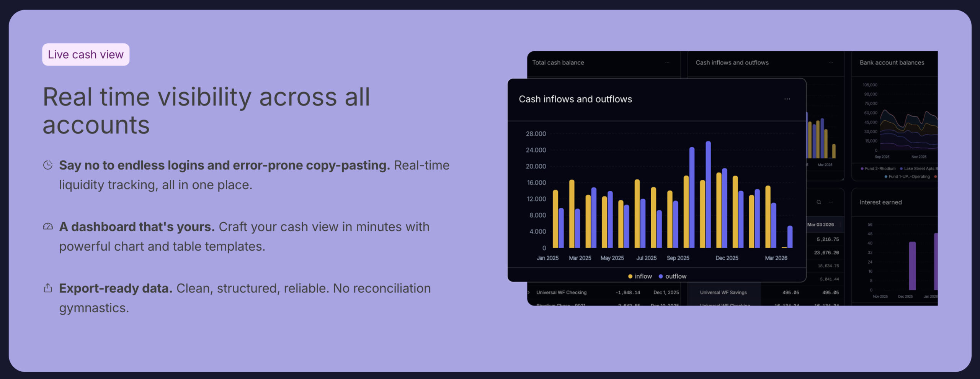Click the 'Dec 1, 2025' date cell
This screenshot has height=379, width=980.
tap(666, 292)
